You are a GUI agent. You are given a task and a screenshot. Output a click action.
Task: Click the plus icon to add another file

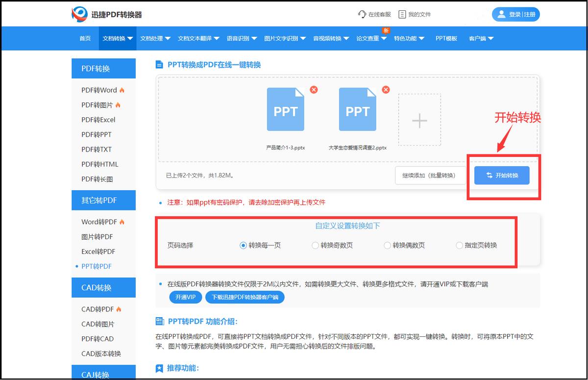(419, 120)
